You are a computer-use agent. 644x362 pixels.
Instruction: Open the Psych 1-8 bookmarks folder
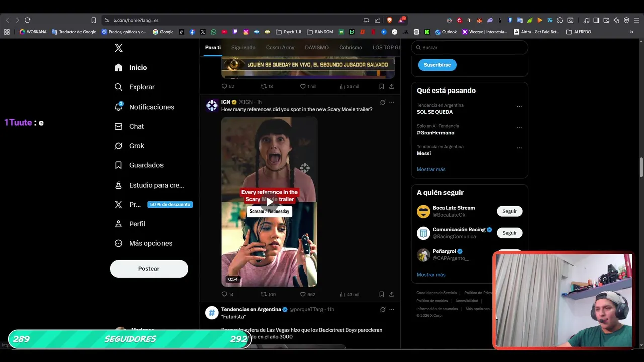pos(288,32)
